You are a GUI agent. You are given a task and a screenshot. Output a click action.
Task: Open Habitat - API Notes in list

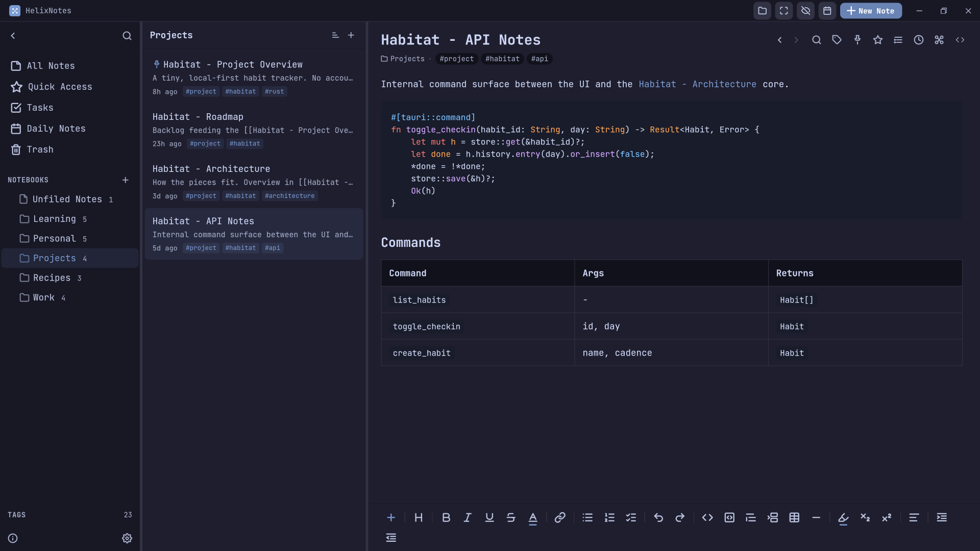tap(254, 234)
